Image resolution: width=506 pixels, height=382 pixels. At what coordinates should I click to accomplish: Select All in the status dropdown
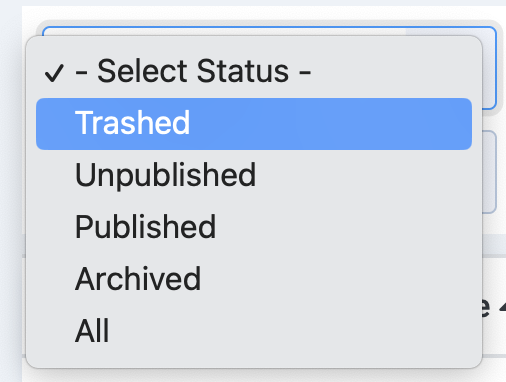[x=254, y=331]
